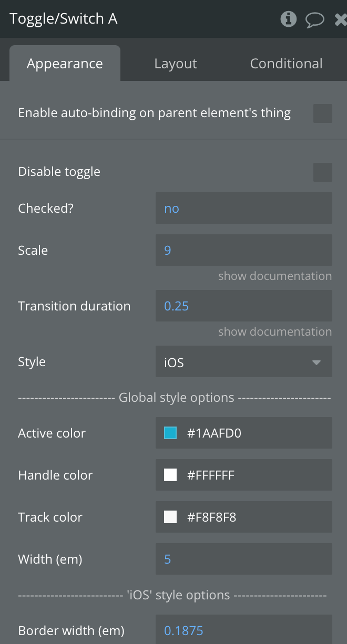Close the Toggle/Switch A property panel
Screen dimensions: 347x644
341,19
